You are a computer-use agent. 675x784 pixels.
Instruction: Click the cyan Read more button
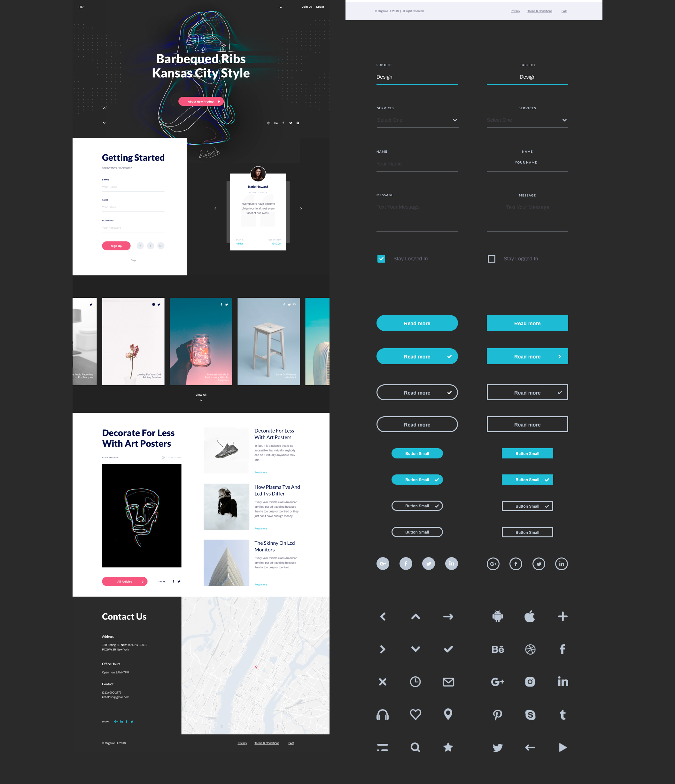click(x=417, y=323)
